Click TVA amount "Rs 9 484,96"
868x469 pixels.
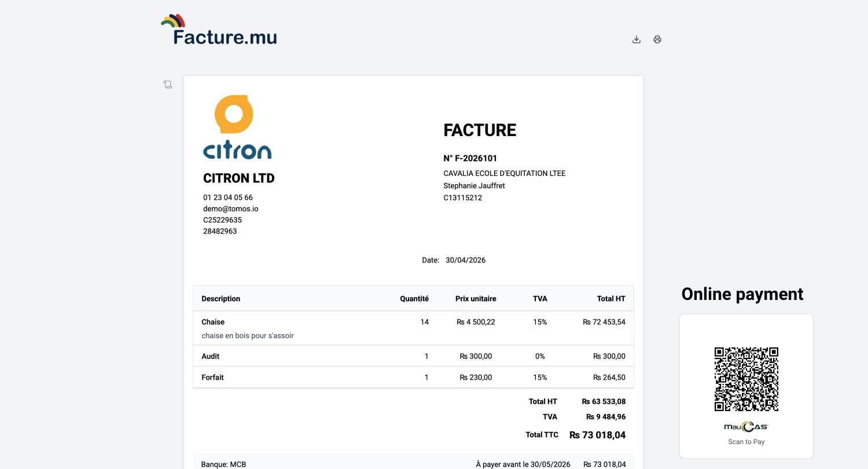pyautogui.click(x=606, y=417)
